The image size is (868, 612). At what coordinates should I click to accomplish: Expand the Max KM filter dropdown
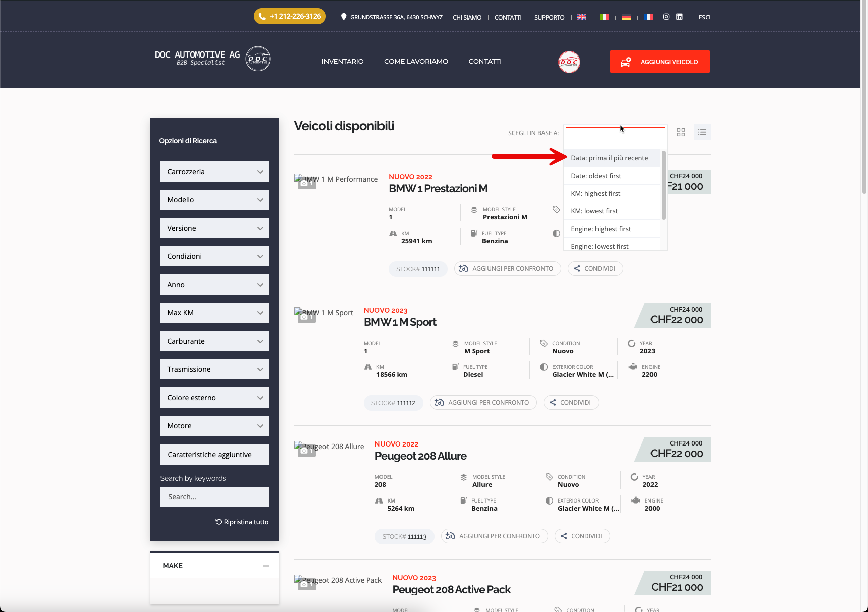(x=214, y=313)
